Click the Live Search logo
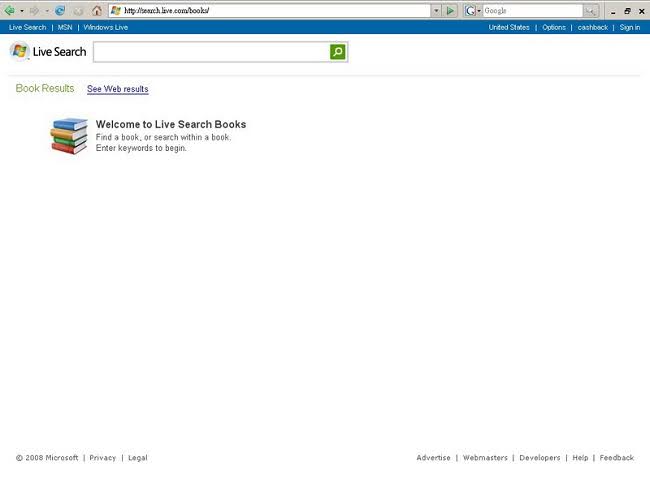This screenshot has width=650, height=487. tap(48, 51)
